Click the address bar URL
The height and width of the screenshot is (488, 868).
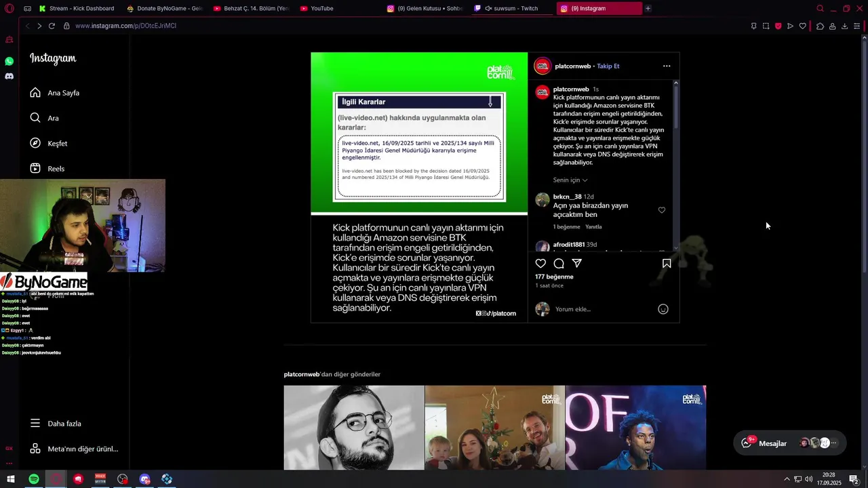coord(125,26)
